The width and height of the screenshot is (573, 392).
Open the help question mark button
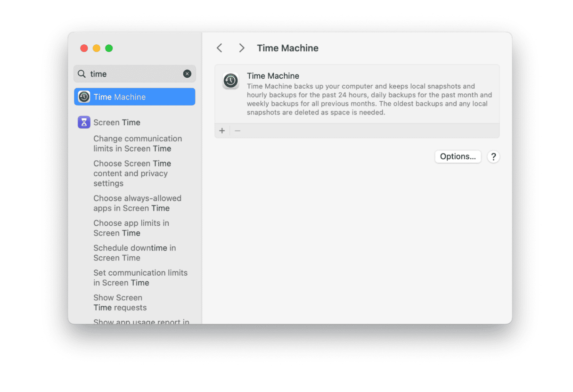coord(493,157)
